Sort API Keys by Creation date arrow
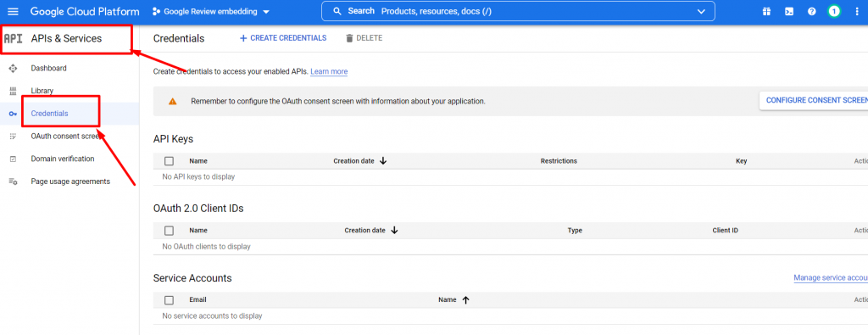Screen dimensions: 868x335 [382, 161]
